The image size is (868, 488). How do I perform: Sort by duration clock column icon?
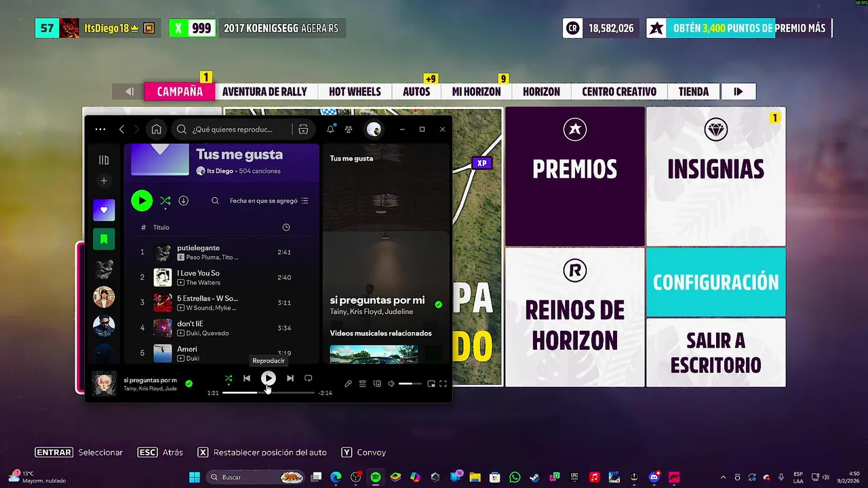pos(285,227)
